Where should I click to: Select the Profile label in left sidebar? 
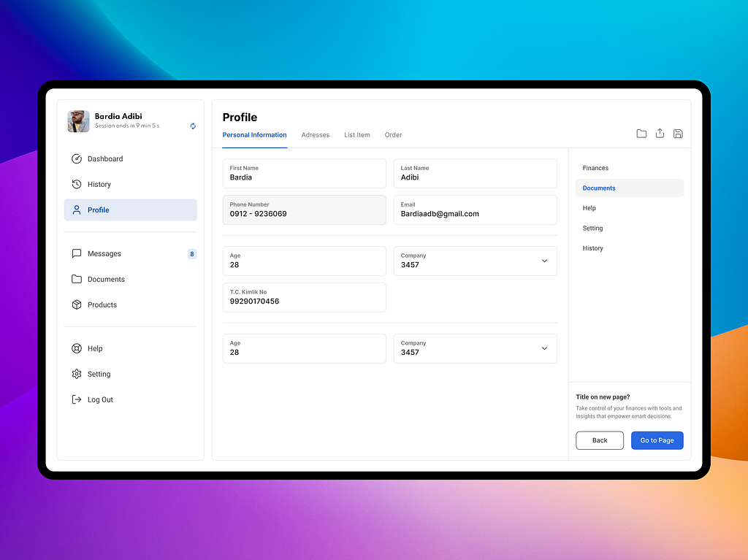pos(99,210)
